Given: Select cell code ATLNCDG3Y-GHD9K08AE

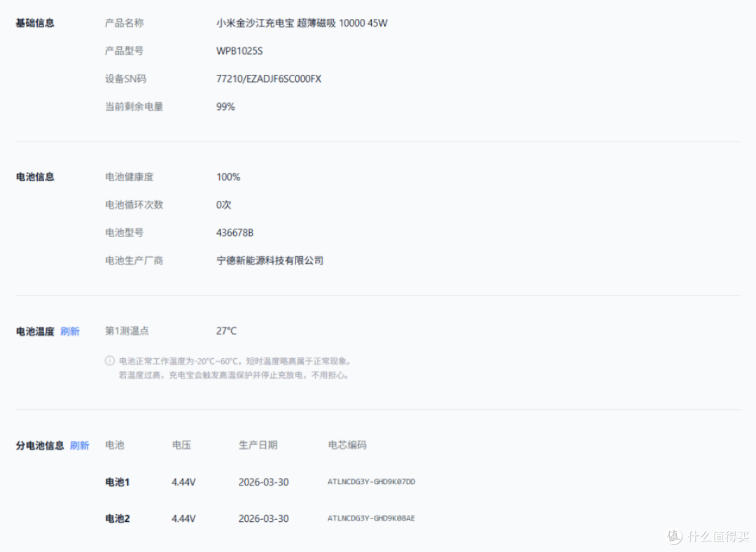Looking at the screenshot, I should point(371,518).
